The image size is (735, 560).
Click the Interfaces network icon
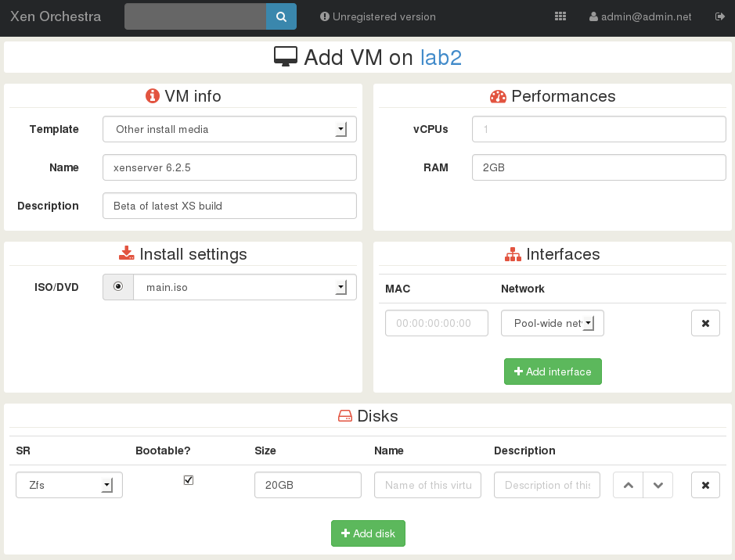coord(513,254)
